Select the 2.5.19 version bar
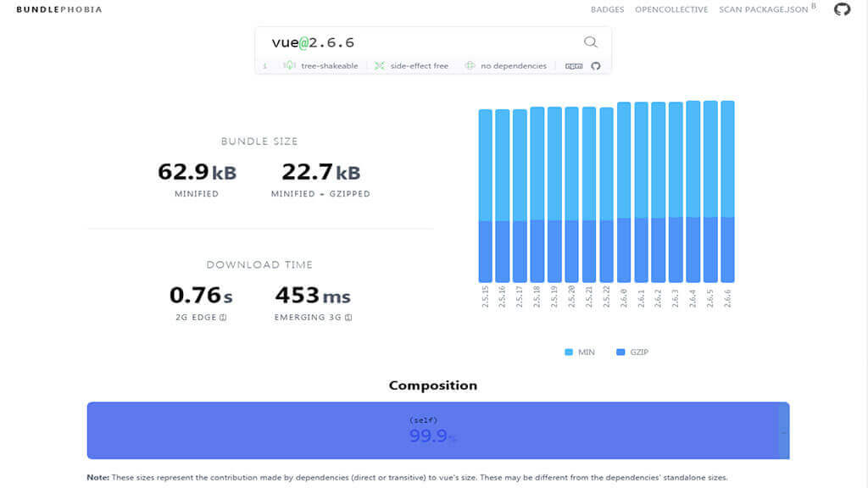This screenshot has height=488, width=868. tap(554, 195)
